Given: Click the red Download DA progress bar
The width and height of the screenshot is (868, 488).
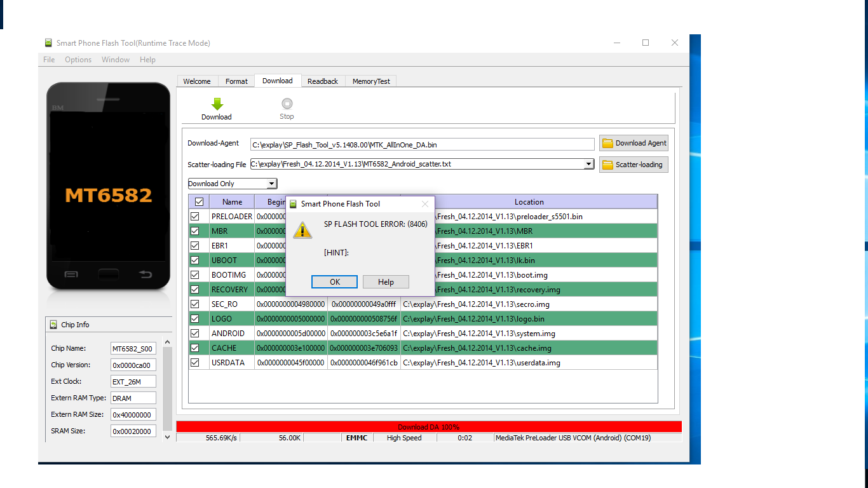Looking at the screenshot, I should [x=428, y=427].
